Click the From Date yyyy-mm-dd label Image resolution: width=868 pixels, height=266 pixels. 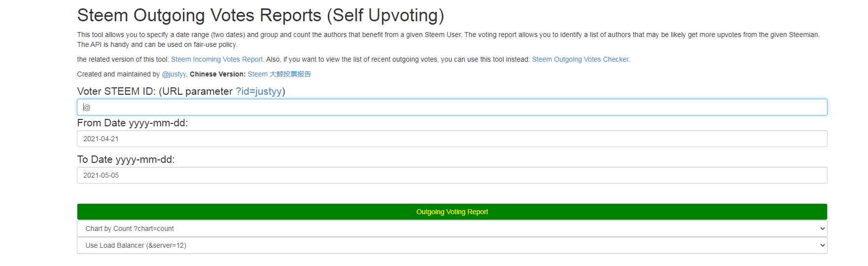pos(132,123)
